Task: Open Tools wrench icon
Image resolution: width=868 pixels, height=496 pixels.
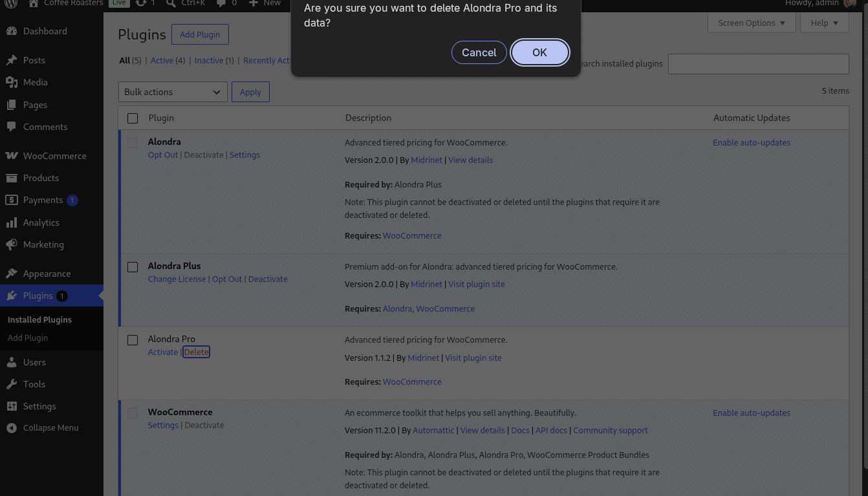Action: (x=12, y=384)
